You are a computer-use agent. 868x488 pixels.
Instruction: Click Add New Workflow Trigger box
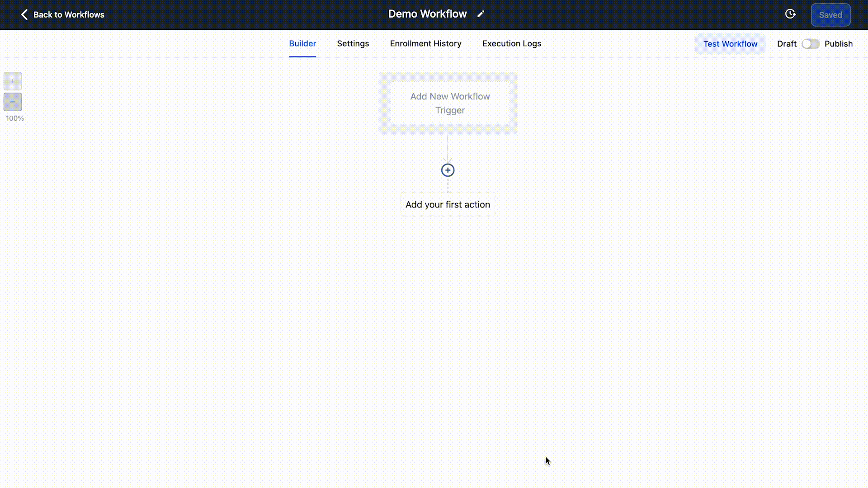(449, 103)
